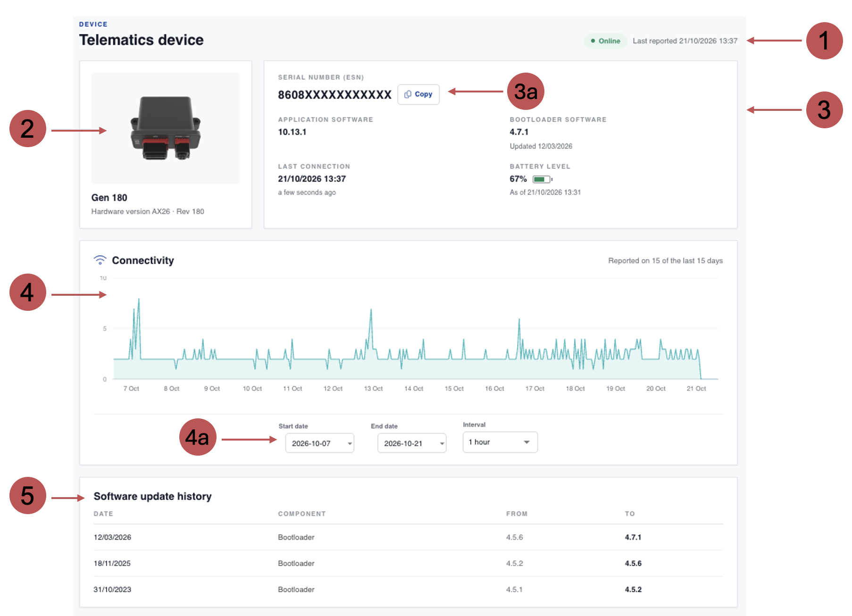This screenshot has height=616, width=852.
Task: Select the 18/11/2025 update history date
Action: click(112, 563)
